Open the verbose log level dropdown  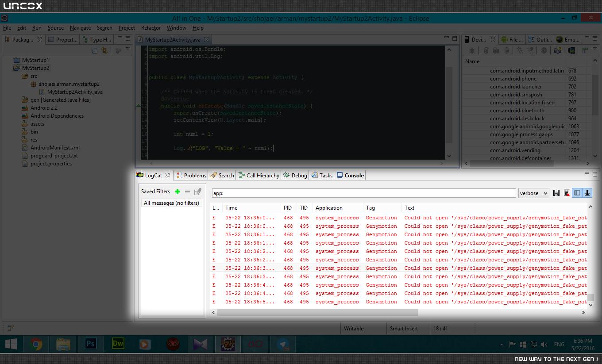pyautogui.click(x=533, y=193)
